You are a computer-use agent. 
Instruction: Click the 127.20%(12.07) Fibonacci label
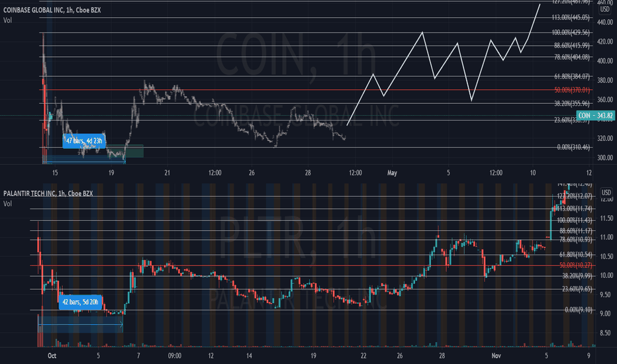(x=575, y=196)
